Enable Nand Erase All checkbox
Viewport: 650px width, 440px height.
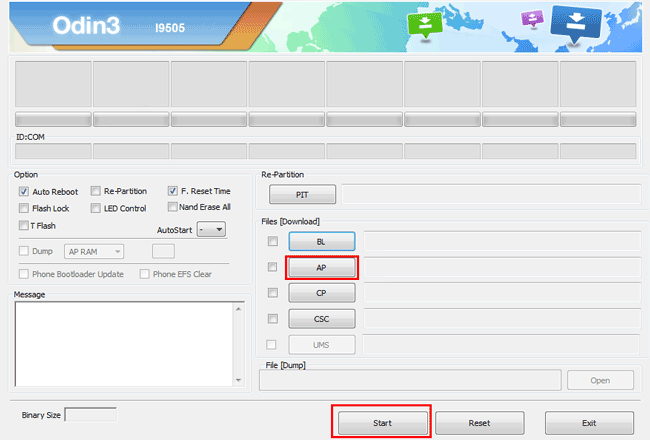pos(172,207)
